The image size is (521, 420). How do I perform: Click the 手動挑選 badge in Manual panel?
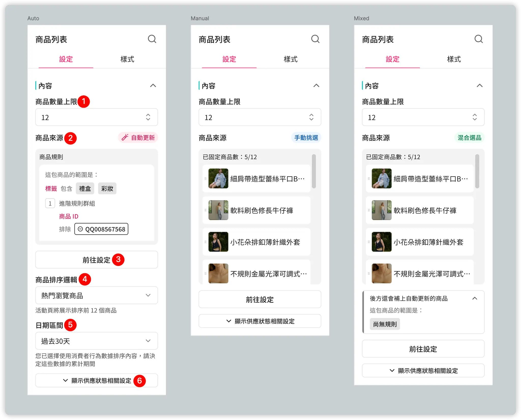(x=306, y=138)
